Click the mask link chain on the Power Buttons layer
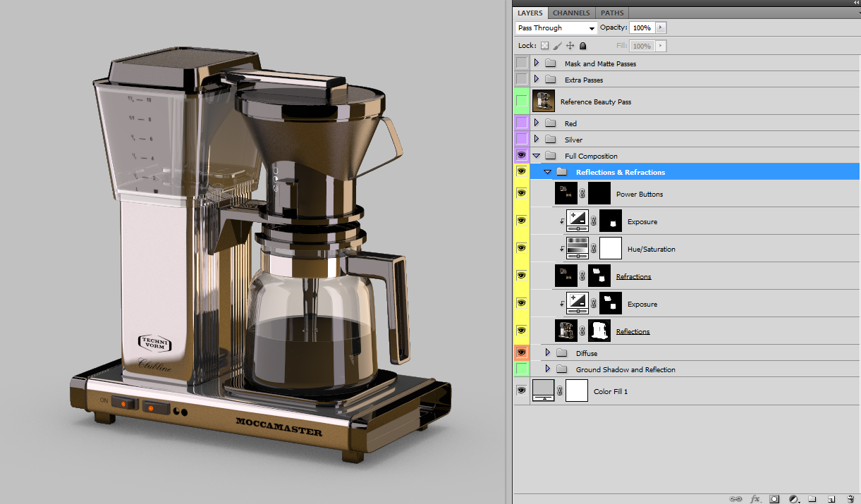 (582, 194)
